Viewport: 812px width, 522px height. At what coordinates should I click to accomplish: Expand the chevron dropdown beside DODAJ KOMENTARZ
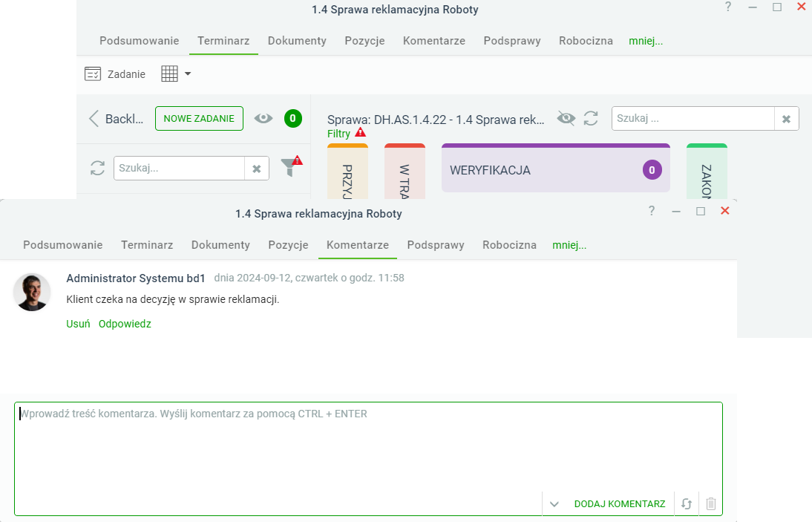[x=554, y=504]
